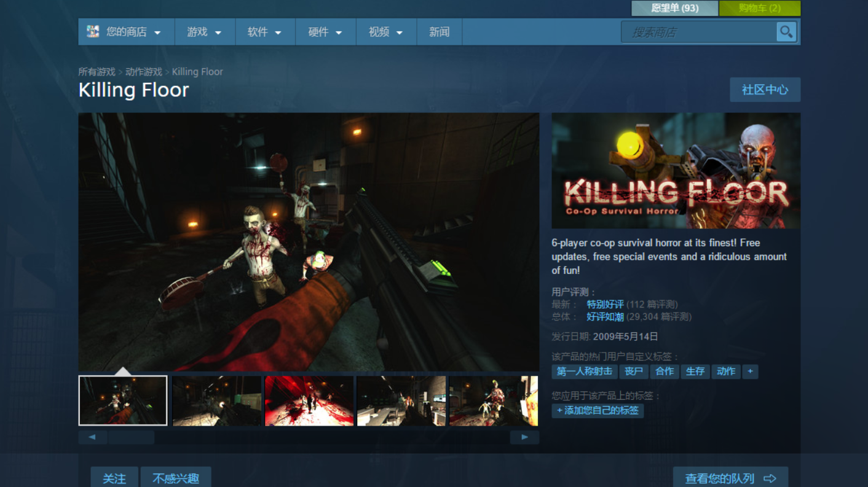The height and width of the screenshot is (487, 868).
Task: Click into the 搜索商店 search field
Action: click(x=700, y=32)
